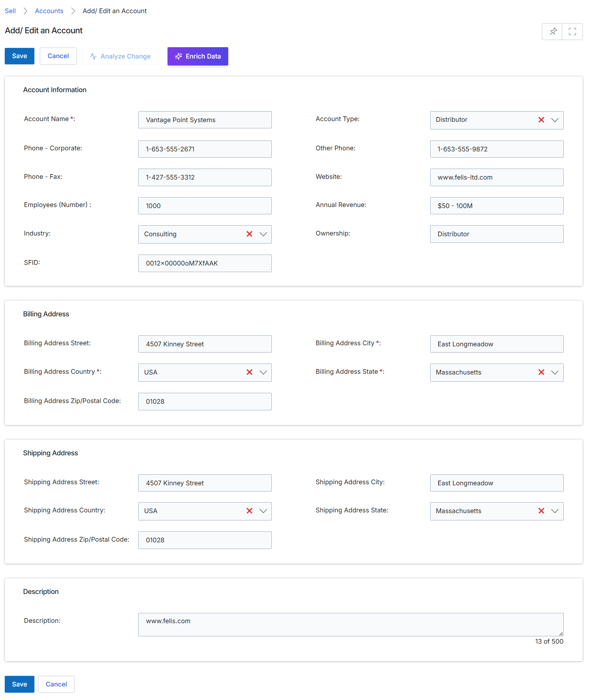Screen dimensions: 590x700
Task: Open the Industry dropdown list
Action: coord(263,234)
